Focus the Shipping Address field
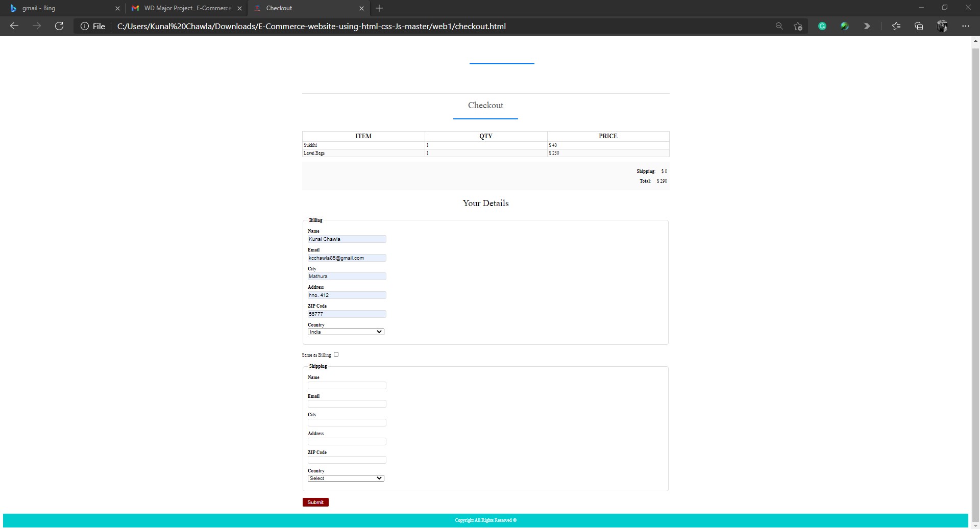This screenshot has width=980, height=529. [347, 441]
